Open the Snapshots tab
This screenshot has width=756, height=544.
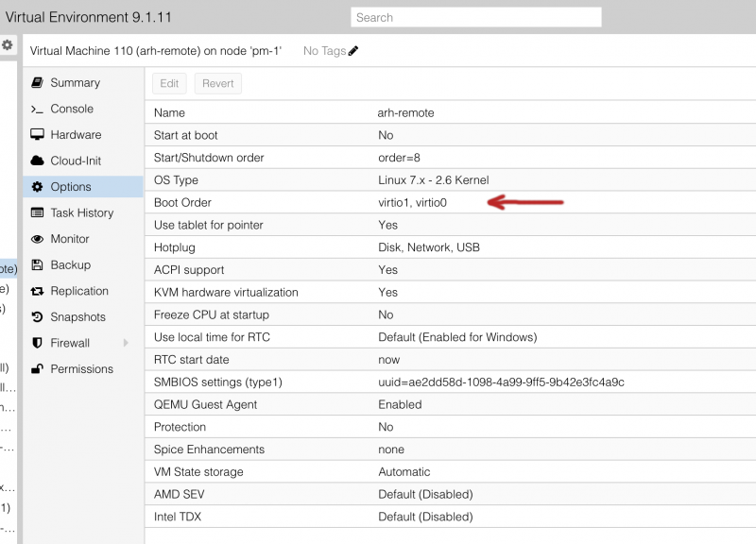(x=83, y=316)
